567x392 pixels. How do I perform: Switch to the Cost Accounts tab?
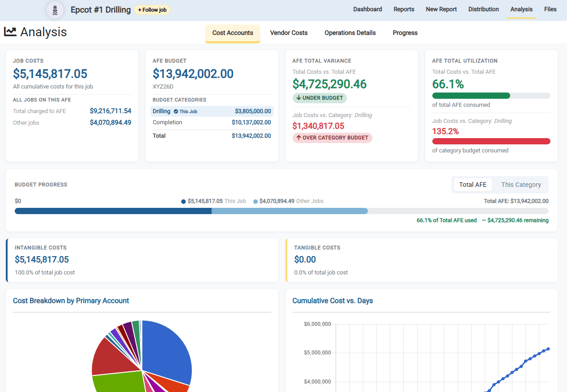[233, 33]
